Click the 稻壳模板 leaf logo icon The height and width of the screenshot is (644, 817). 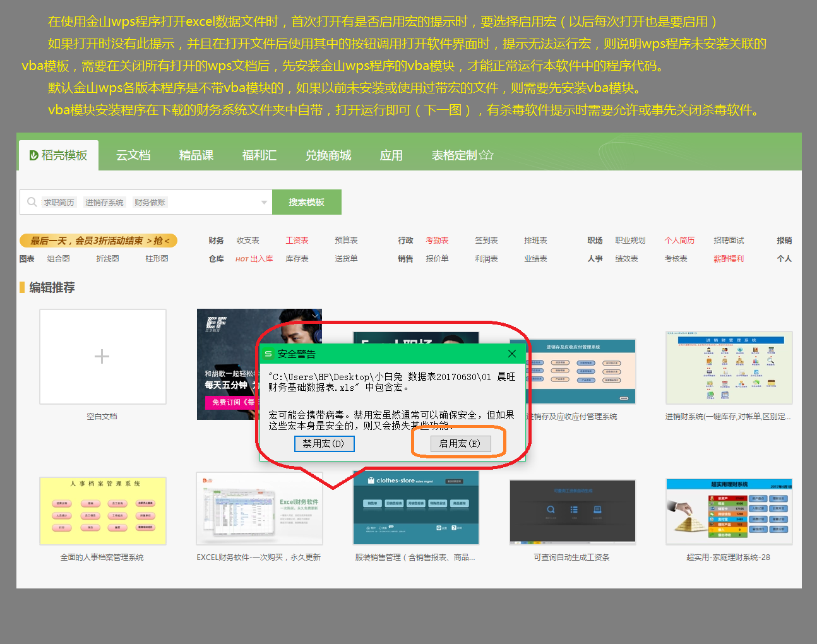click(x=32, y=155)
